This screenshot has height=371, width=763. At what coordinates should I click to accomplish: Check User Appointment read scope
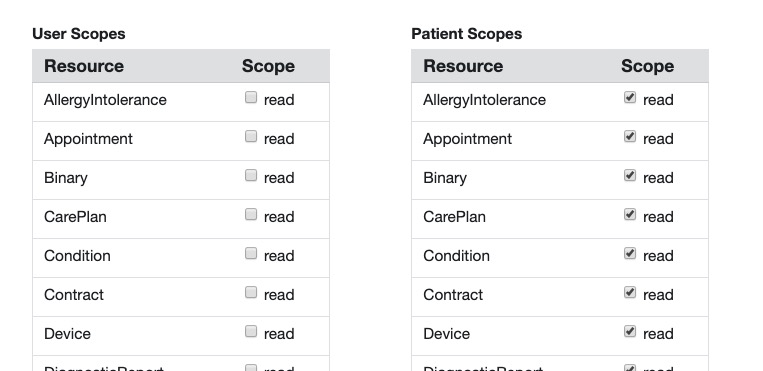pos(251,136)
